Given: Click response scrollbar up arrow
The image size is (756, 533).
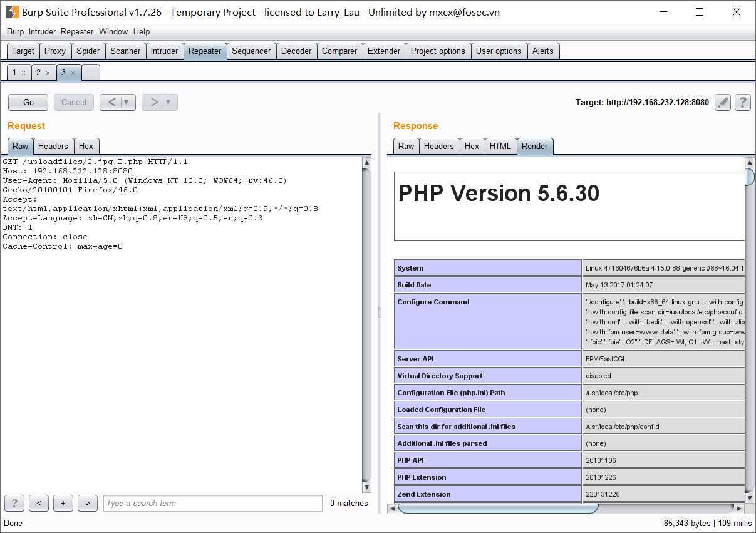Looking at the screenshot, I should 750,163.
